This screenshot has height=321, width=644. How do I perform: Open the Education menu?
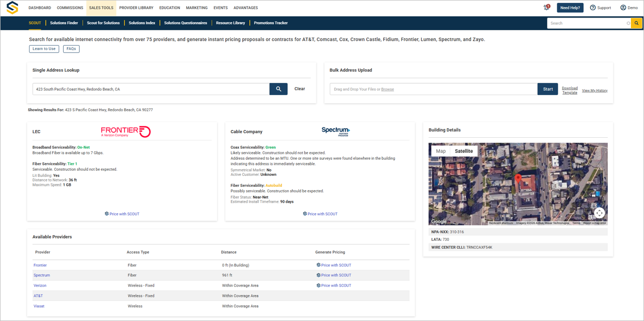pyautogui.click(x=170, y=8)
